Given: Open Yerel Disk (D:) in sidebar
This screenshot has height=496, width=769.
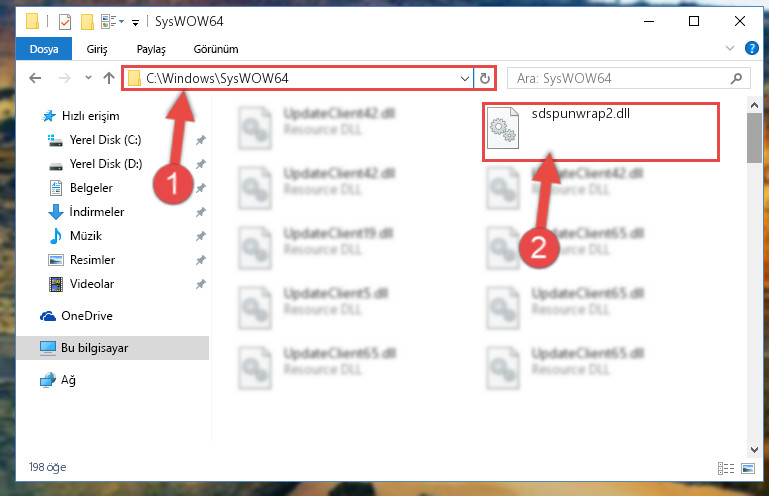Looking at the screenshot, I should (106, 164).
